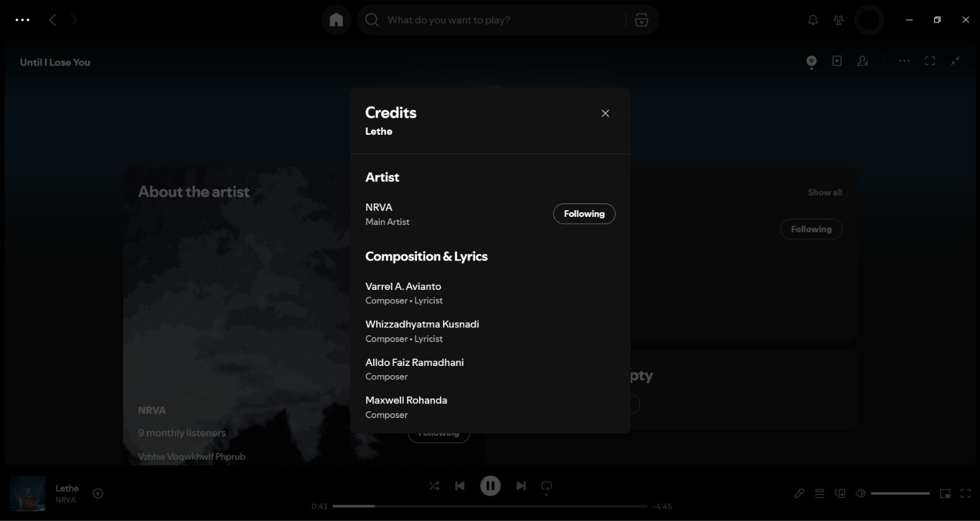980x521 pixels.
Task: Unfollow NRVA in Credits dialog
Action: point(584,214)
